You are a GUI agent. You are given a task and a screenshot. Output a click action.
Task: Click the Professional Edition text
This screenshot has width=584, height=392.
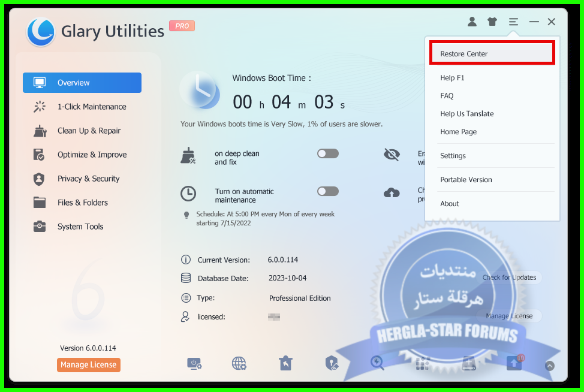[x=300, y=298]
